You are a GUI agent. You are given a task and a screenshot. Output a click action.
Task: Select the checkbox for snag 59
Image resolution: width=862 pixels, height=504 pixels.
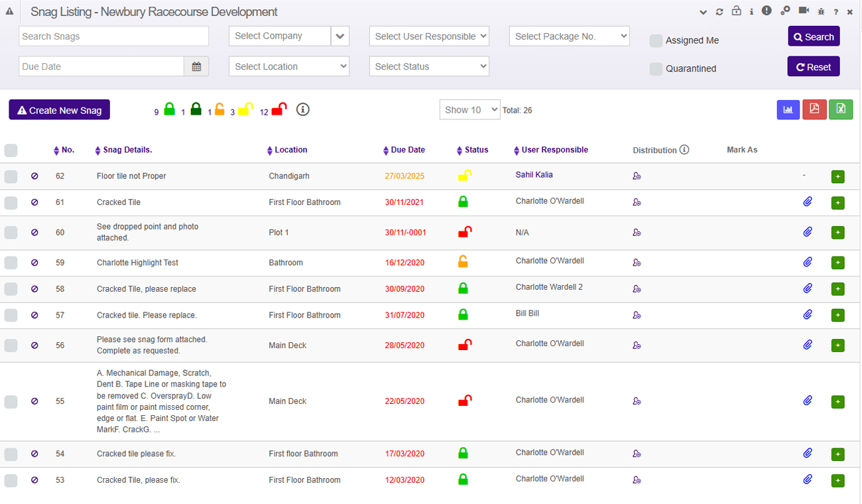[x=11, y=263]
